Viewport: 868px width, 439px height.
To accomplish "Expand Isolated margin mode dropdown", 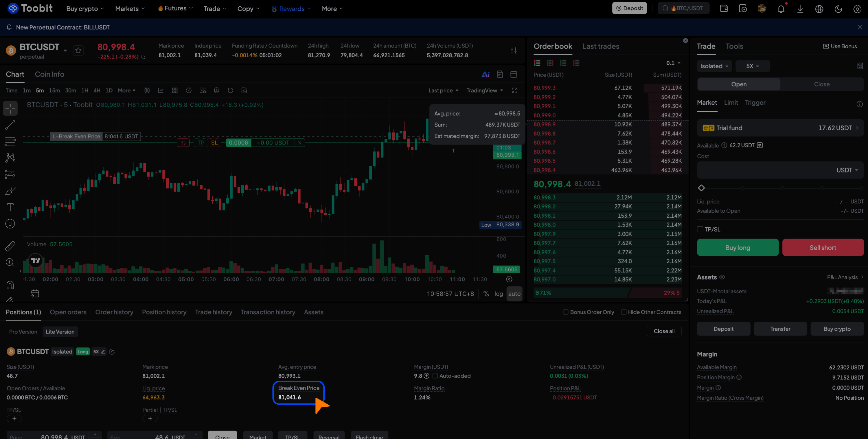I will click(714, 66).
